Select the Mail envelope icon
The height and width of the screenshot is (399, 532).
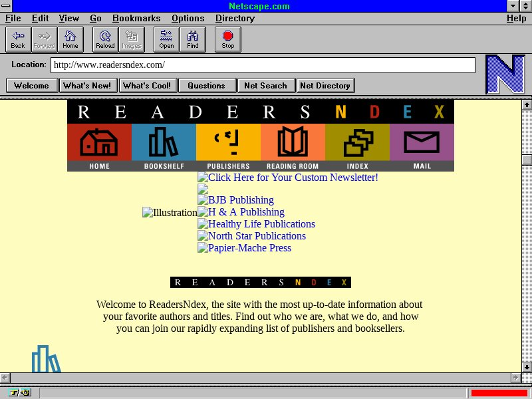[422, 142]
